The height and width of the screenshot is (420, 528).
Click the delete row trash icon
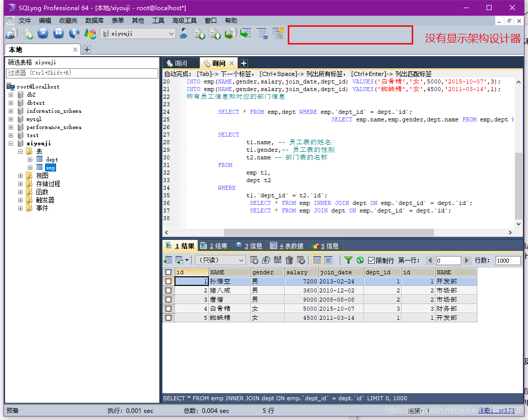[289, 260]
